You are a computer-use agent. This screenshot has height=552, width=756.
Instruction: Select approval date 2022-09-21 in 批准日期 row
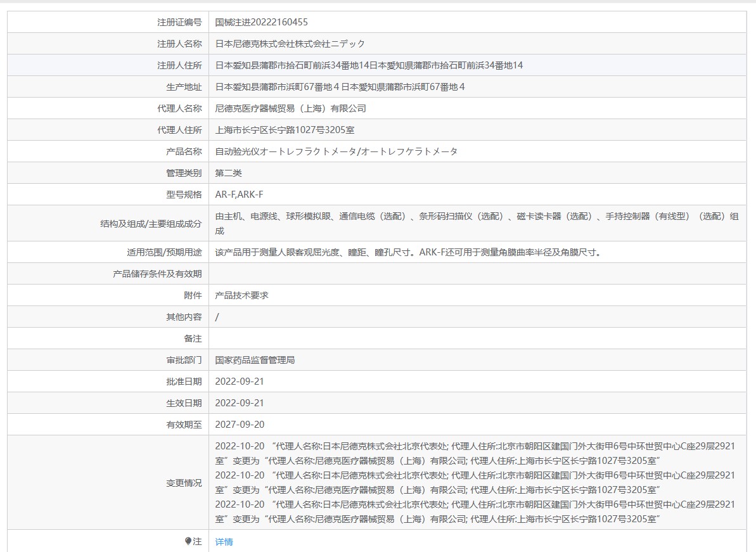coord(240,382)
